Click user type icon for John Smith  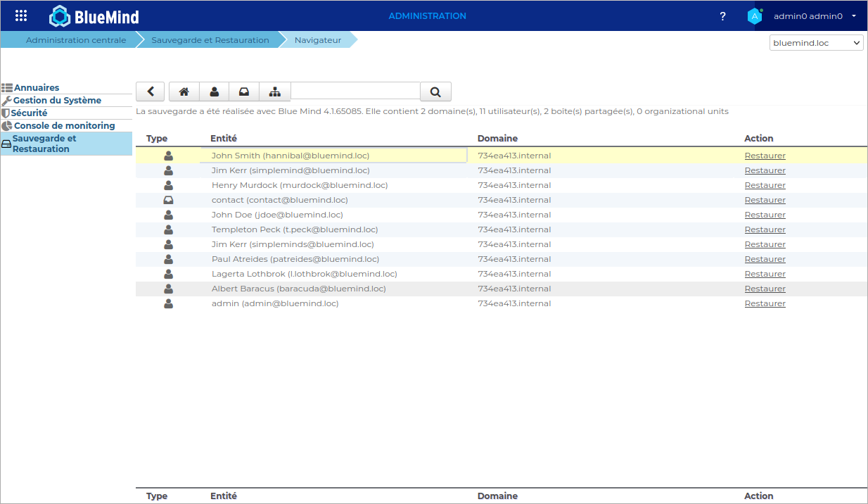(x=168, y=156)
